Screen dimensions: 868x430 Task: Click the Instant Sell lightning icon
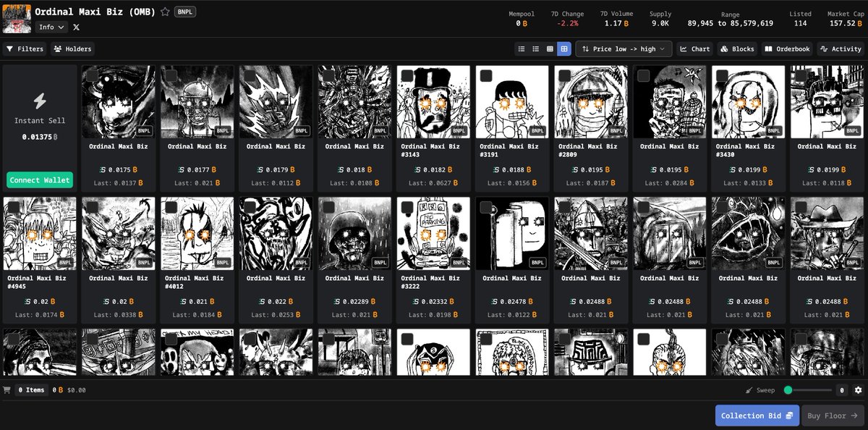pyautogui.click(x=40, y=102)
